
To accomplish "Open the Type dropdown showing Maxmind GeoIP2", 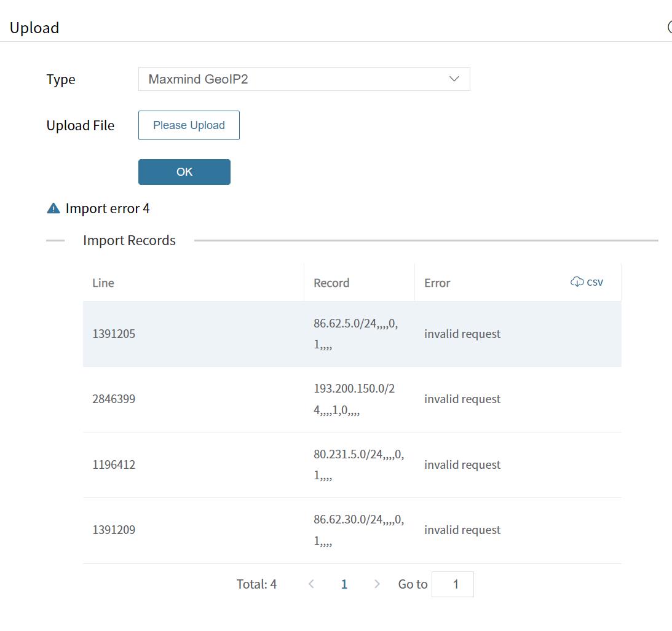I will [x=295, y=79].
